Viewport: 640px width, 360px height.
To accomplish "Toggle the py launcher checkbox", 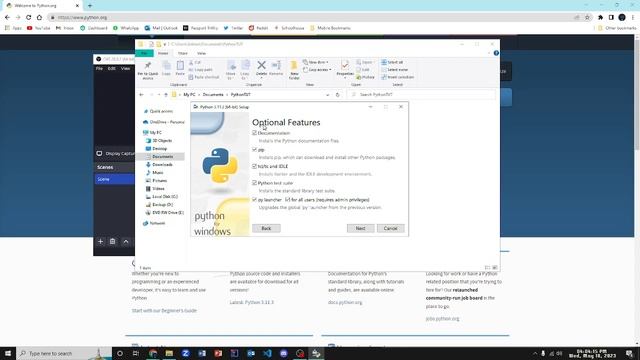I will [255, 200].
